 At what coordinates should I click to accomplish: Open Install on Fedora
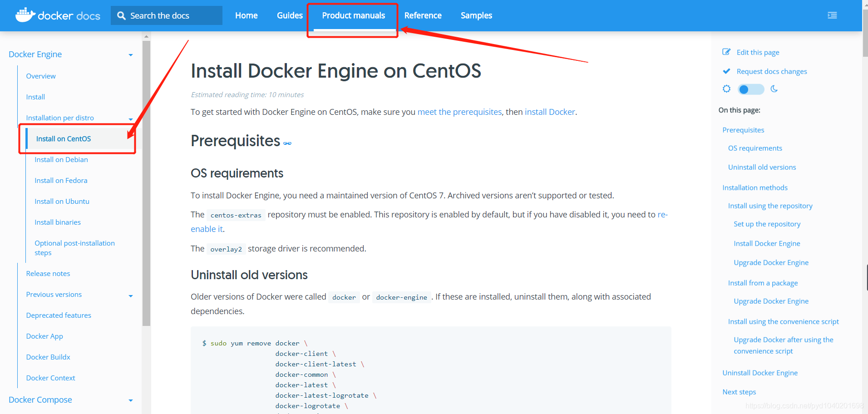[x=61, y=180]
